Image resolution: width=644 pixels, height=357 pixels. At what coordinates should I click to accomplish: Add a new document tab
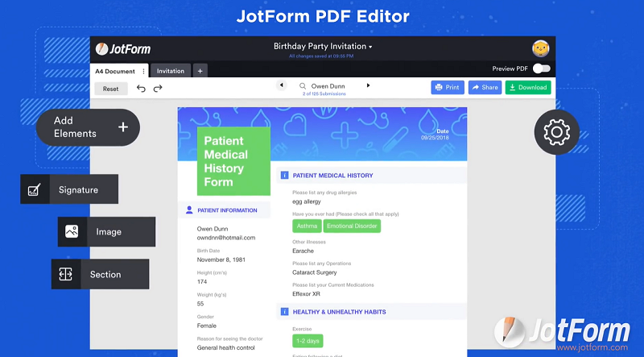pos(200,71)
